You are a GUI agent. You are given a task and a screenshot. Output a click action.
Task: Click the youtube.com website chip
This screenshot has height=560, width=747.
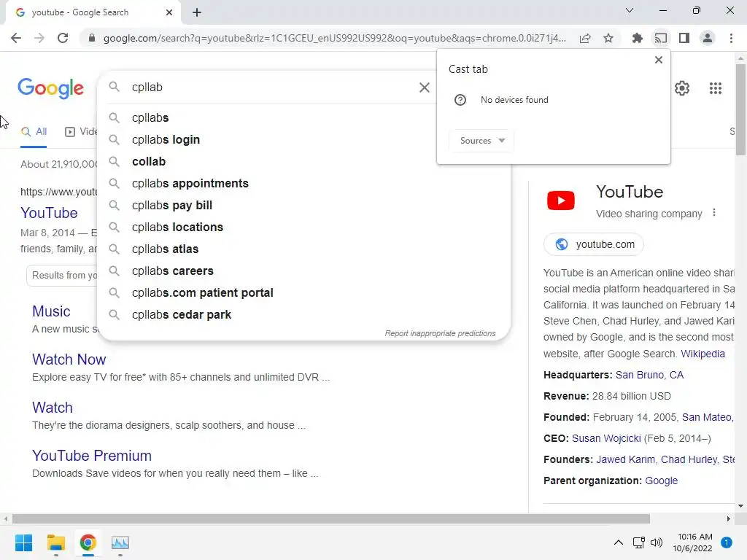coord(594,244)
